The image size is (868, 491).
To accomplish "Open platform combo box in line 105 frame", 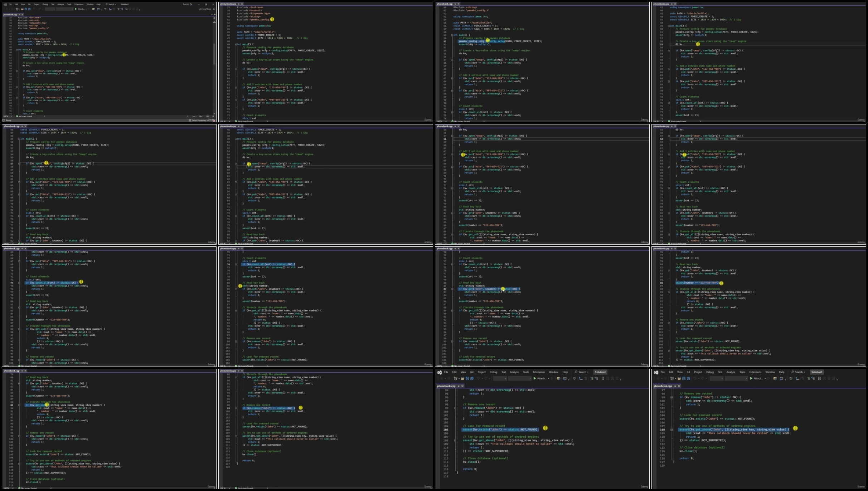I will (x=520, y=378).
